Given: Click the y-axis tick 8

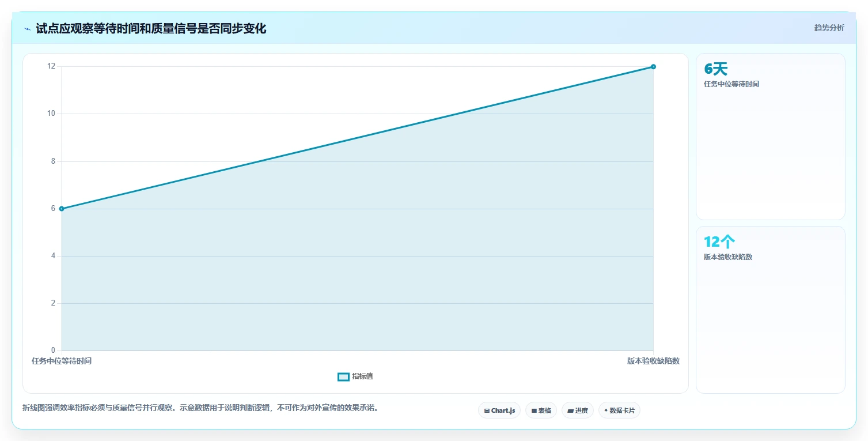Looking at the screenshot, I should 53,161.
